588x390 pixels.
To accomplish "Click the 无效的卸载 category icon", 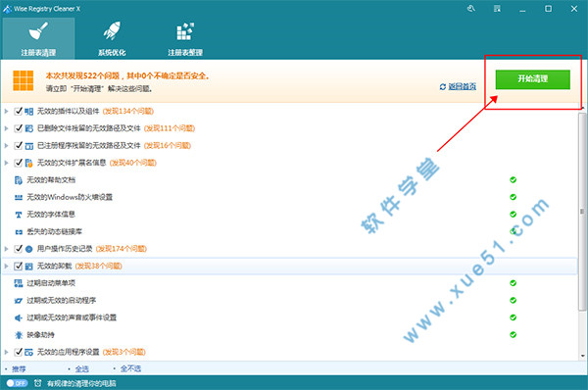I will point(28,267).
